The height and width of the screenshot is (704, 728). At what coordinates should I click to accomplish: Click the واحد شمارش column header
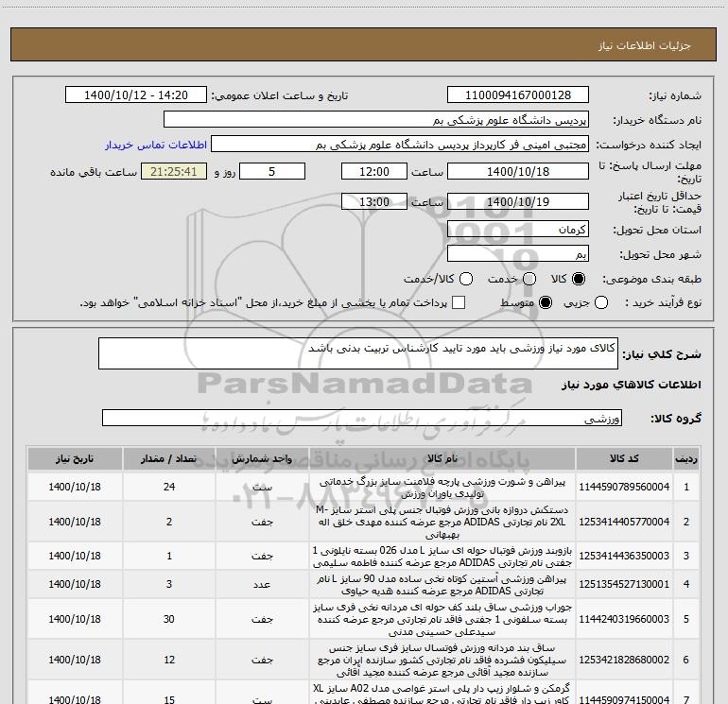coord(262,459)
